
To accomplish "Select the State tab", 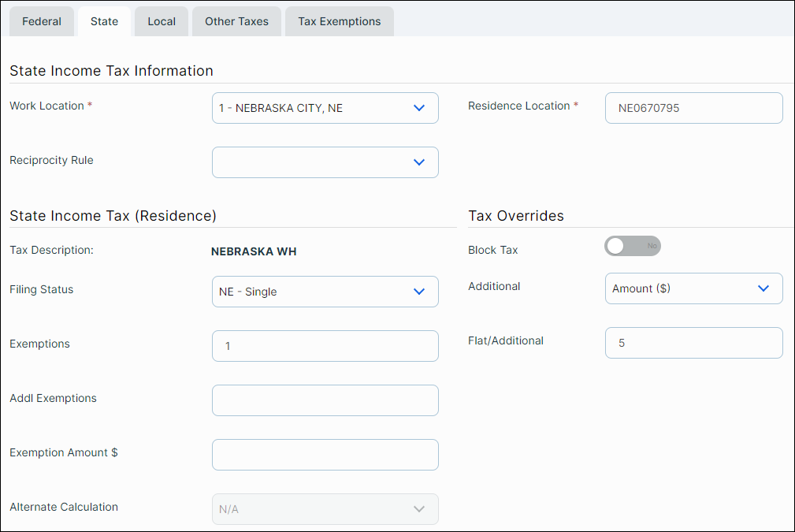I will click(105, 21).
